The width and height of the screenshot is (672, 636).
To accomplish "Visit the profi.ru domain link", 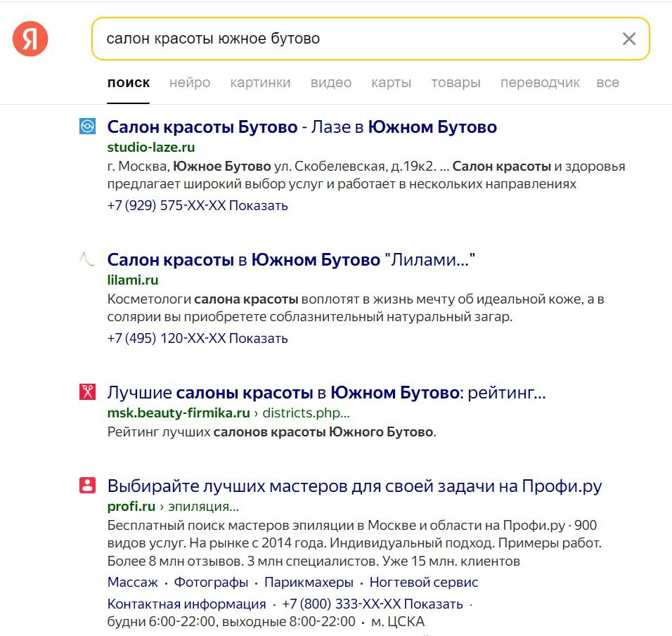I will (131, 506).
